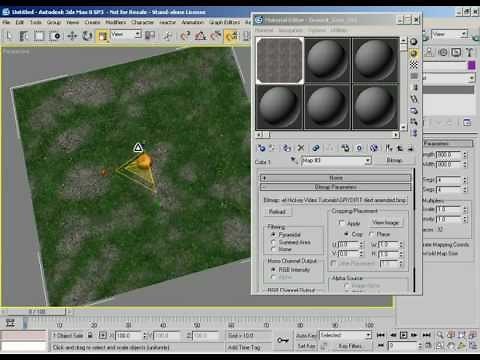Click Reset Map/Mtl X icon
This screenshot has width=480, height=360.
click(301, 148)
